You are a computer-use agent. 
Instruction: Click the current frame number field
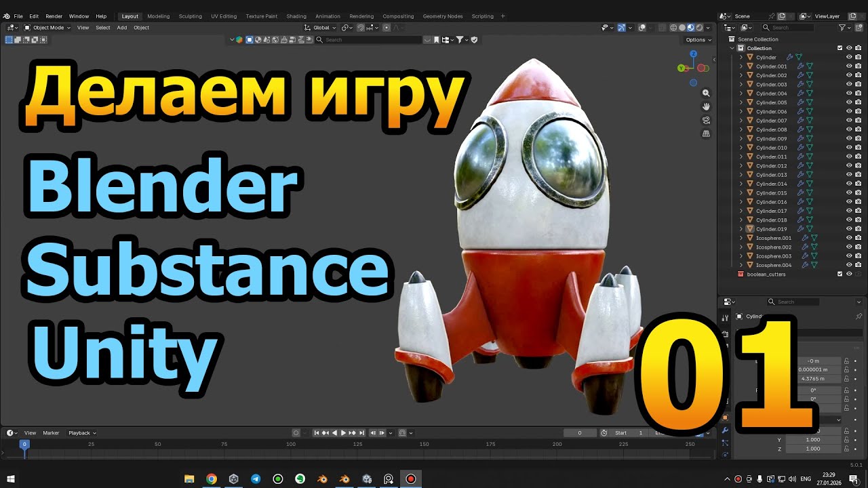[x=579, y=433]
